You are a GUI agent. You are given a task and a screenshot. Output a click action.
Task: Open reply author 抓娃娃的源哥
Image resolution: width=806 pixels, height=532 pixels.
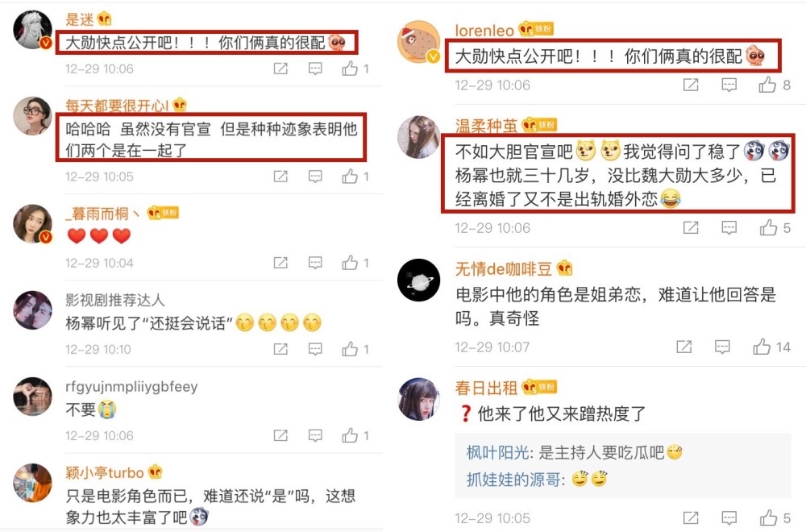point(513,480)
